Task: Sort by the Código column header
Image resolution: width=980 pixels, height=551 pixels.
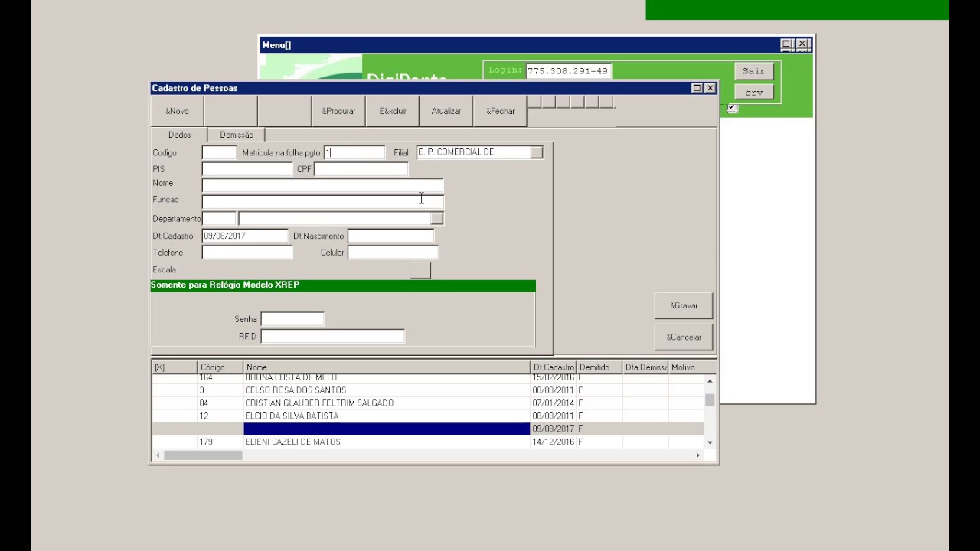Action: point(220,367)
